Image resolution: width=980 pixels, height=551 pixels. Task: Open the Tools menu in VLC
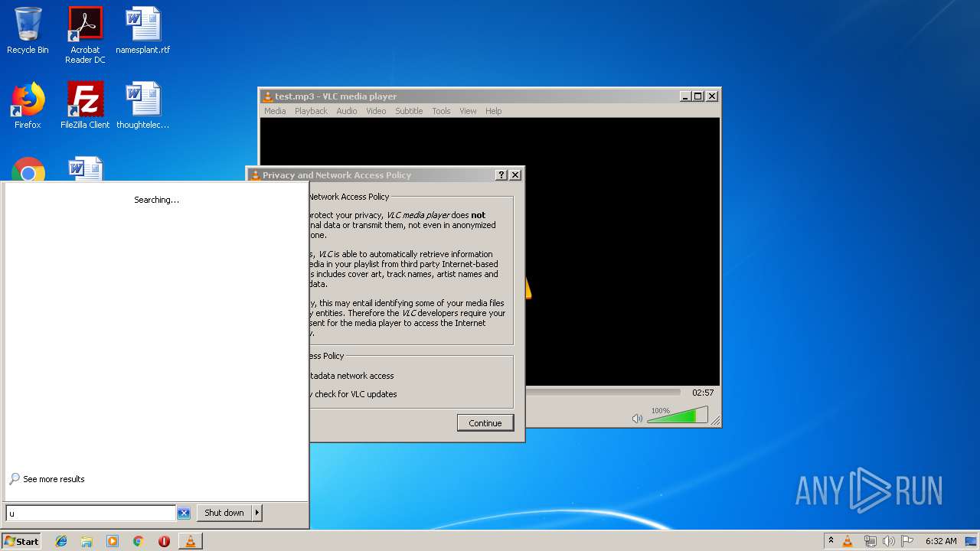click(x=441, y=111)
